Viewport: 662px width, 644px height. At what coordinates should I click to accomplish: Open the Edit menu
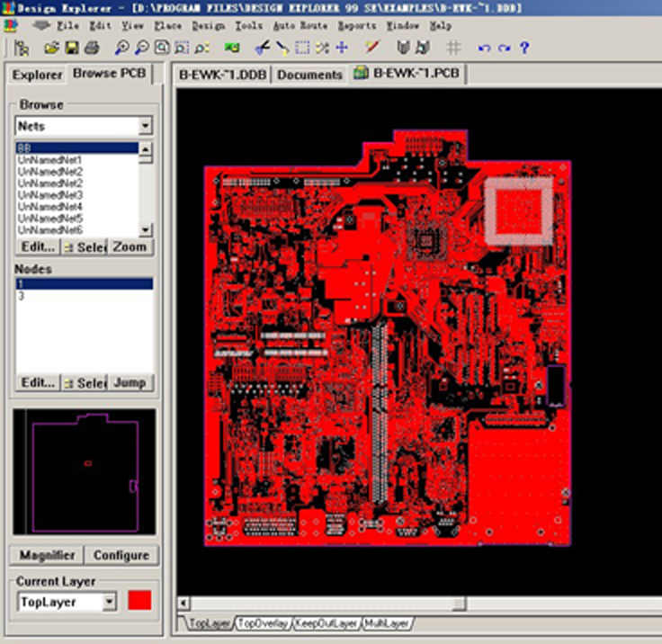click(x=100, y=26)
